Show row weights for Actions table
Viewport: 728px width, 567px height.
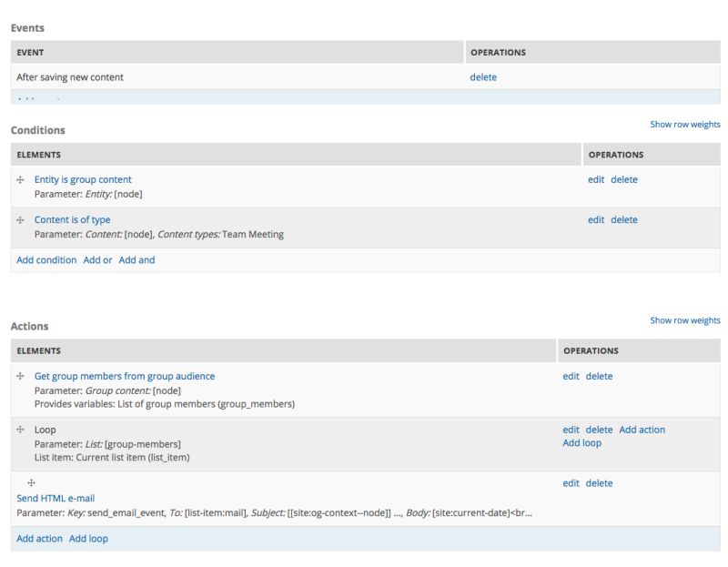(684, 320)
